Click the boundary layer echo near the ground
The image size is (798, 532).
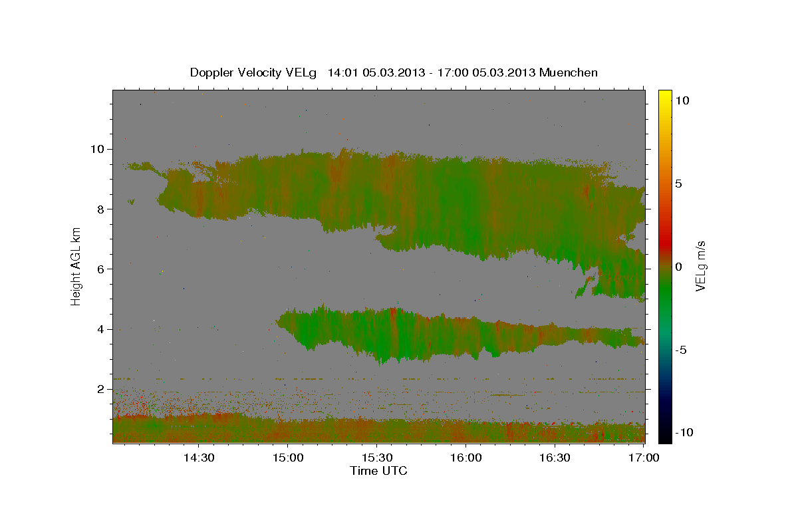tap(379, 429)
